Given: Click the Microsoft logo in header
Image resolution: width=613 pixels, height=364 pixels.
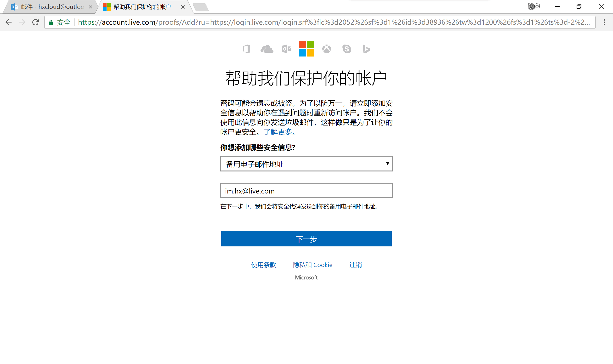Looking at the screenshot, I should (306, 49).
